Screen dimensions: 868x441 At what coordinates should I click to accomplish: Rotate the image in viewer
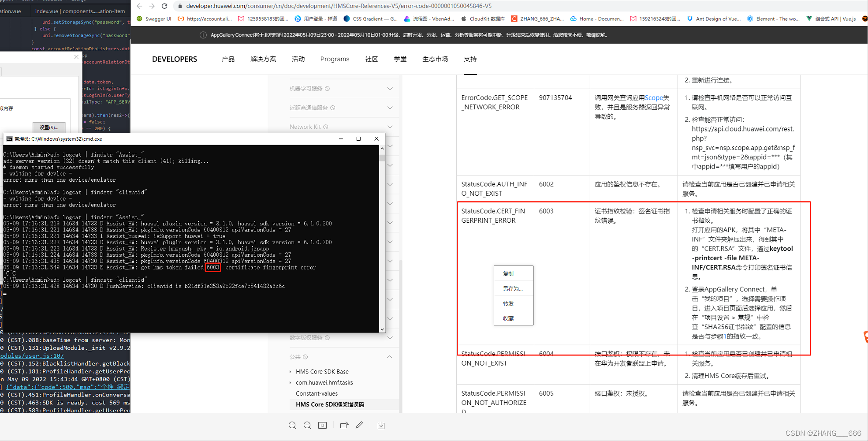click(x=344, y=425)
